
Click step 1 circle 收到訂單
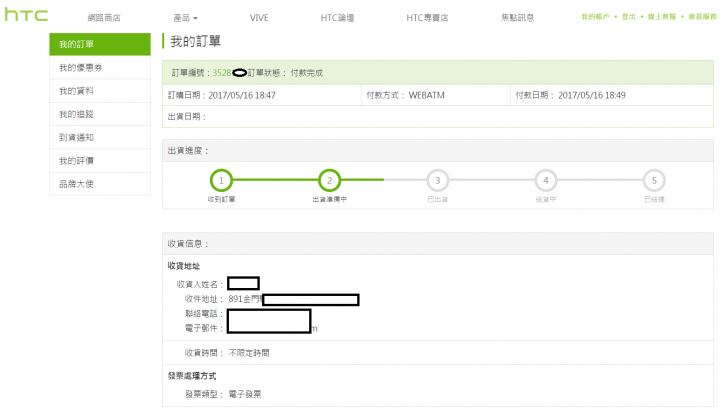tap(221, 181)
